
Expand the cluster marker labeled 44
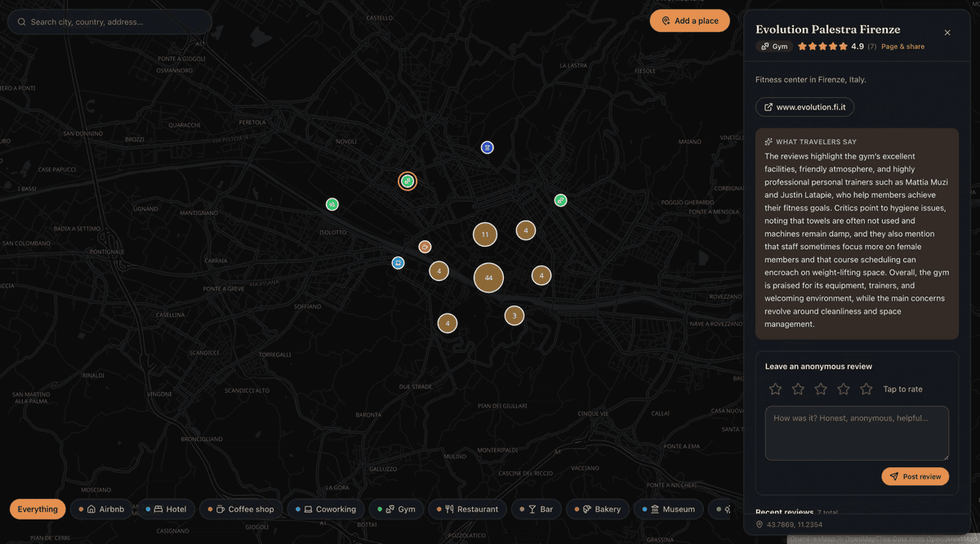(488, 278)
